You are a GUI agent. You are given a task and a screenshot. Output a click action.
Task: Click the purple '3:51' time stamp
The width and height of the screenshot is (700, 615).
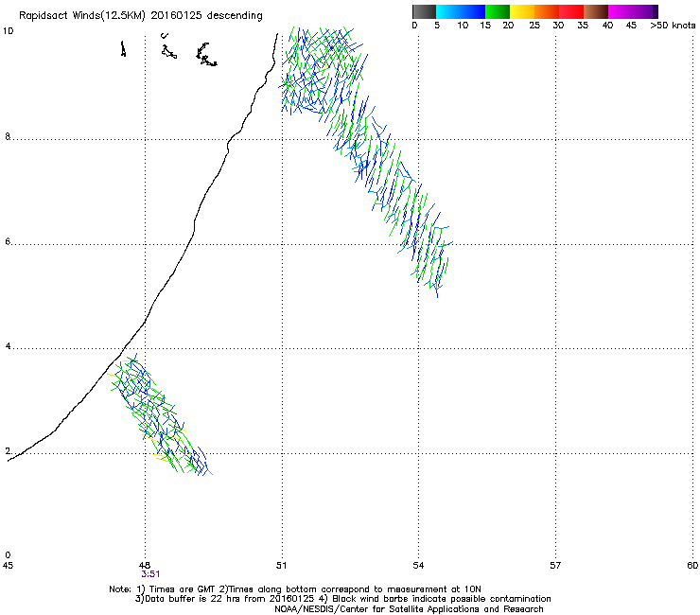150,574
